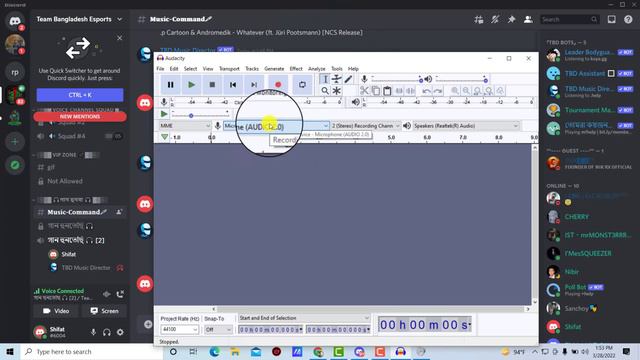The width and height of the screenshot is (640, 360).
Task: Click the selection start time field
Action: pos(271,329)
